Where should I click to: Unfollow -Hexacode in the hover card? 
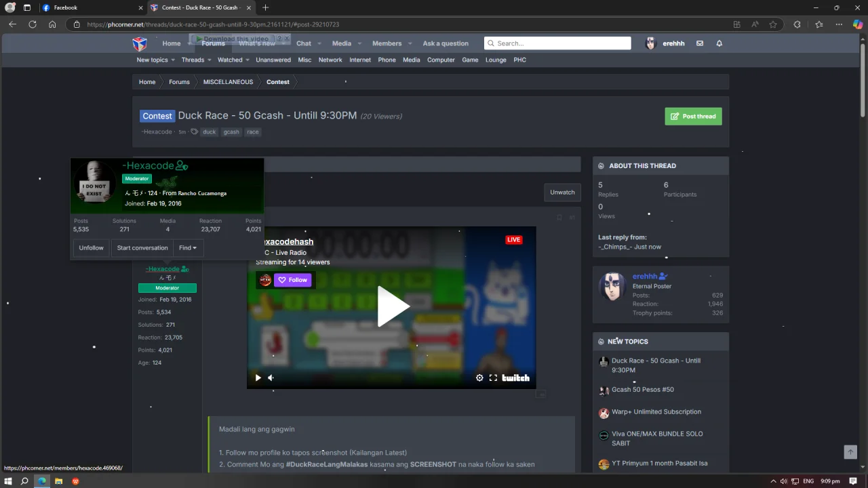(x=91, y=248)
